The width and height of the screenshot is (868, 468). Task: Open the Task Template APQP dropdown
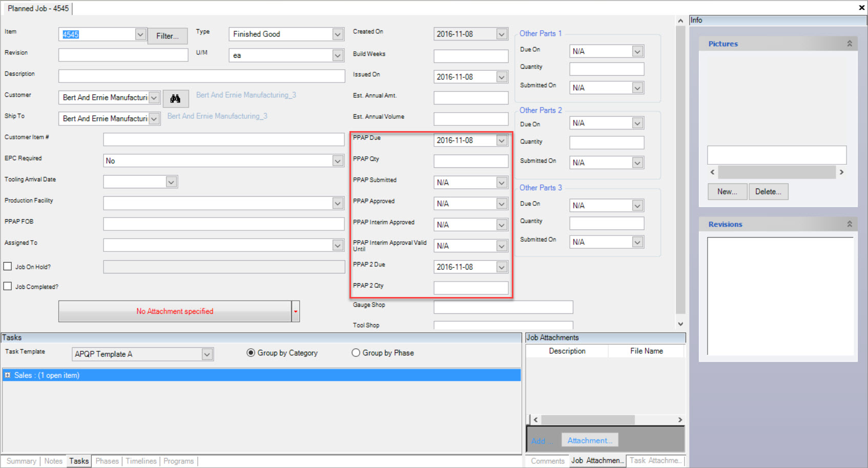point(207,354)
